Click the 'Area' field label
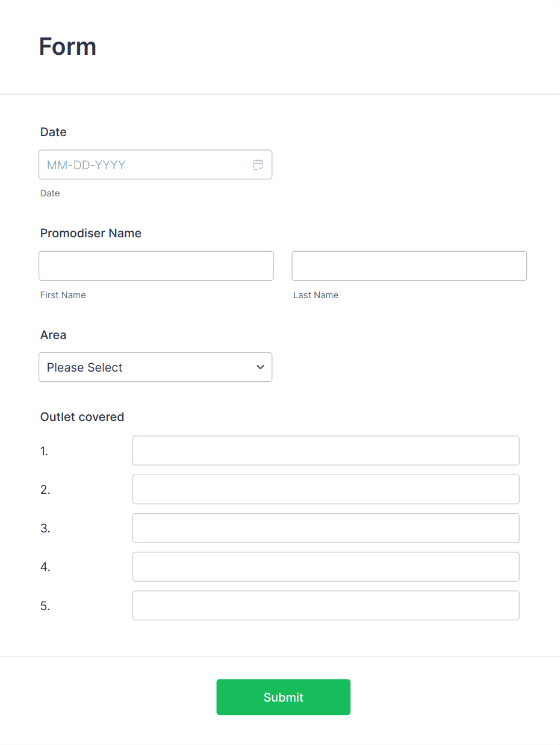 (x=53, y=335)
